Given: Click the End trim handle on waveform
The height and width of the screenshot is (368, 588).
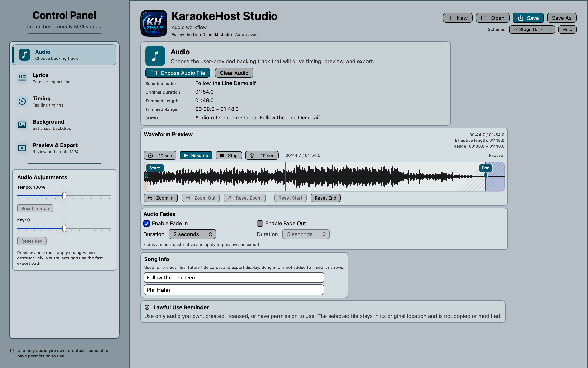Looking at the screenshot, I should tap(486, 175).
